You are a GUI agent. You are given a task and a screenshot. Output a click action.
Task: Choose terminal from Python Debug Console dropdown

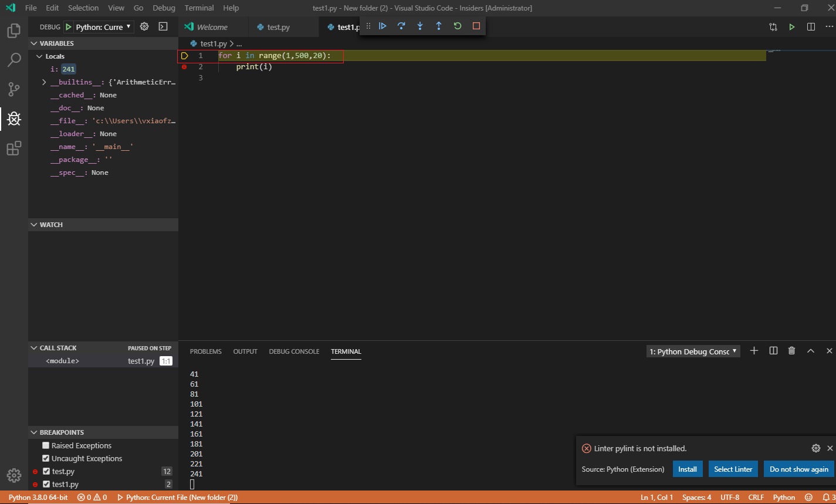(x=693, y=351)
